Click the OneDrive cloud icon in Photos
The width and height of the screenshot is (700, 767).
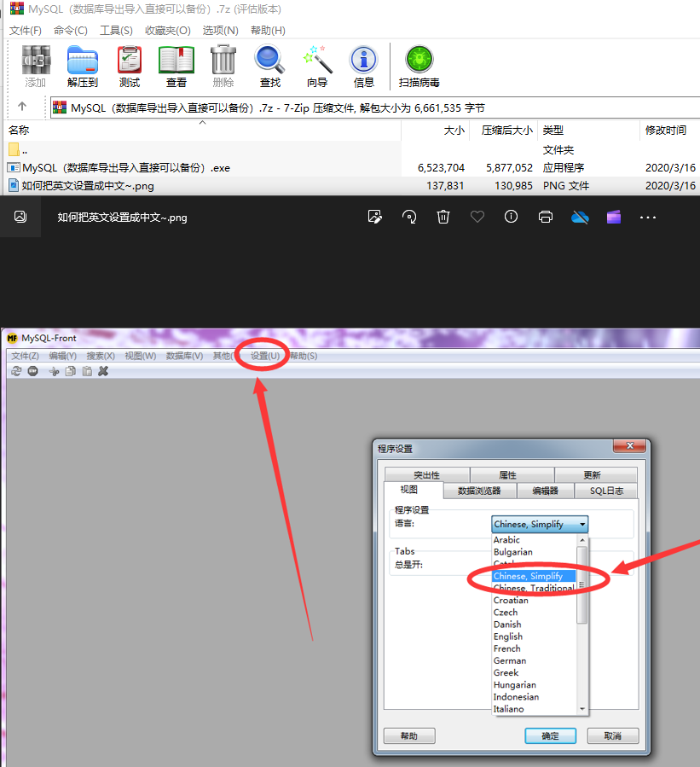click(580, 217)
